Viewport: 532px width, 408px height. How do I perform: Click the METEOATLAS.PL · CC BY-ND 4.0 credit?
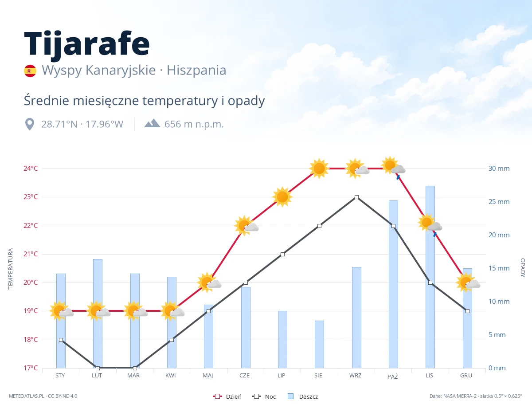43,396
